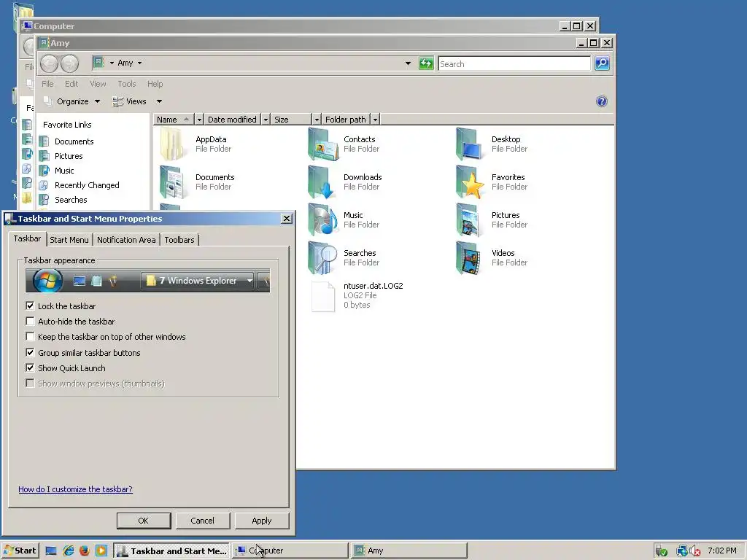Open the blue help question mark icon
This screenshot has width=747, height=560.
point(601,101)
